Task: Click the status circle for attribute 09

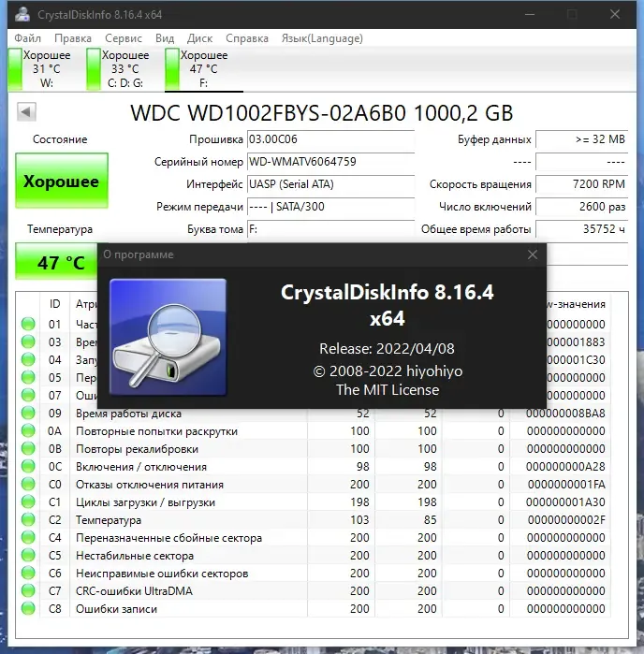Action: 28,414
